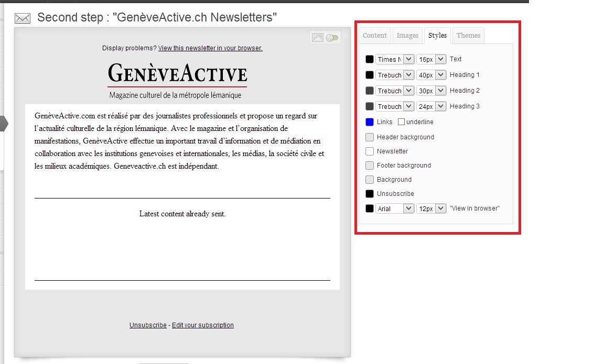Open the Text font family dropdown
The width and height of the screenshot is (604, 364).
[x=395, y=59]
